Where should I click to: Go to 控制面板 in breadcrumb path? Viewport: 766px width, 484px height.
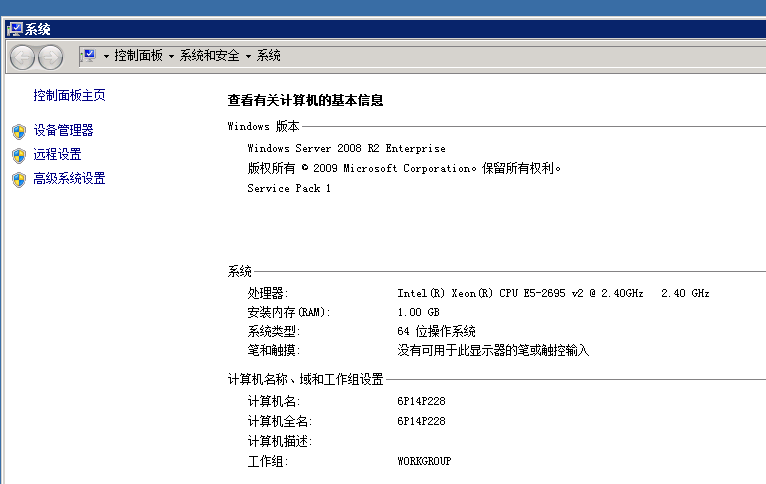pyautogui.click(x=138, y=56)
